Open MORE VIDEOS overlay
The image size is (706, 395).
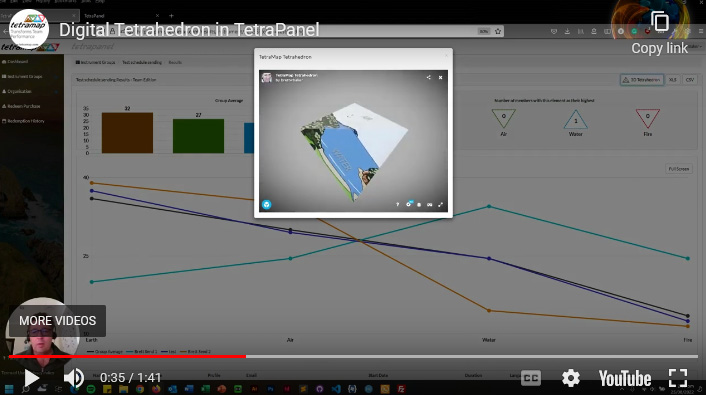(x=58, y=321)
